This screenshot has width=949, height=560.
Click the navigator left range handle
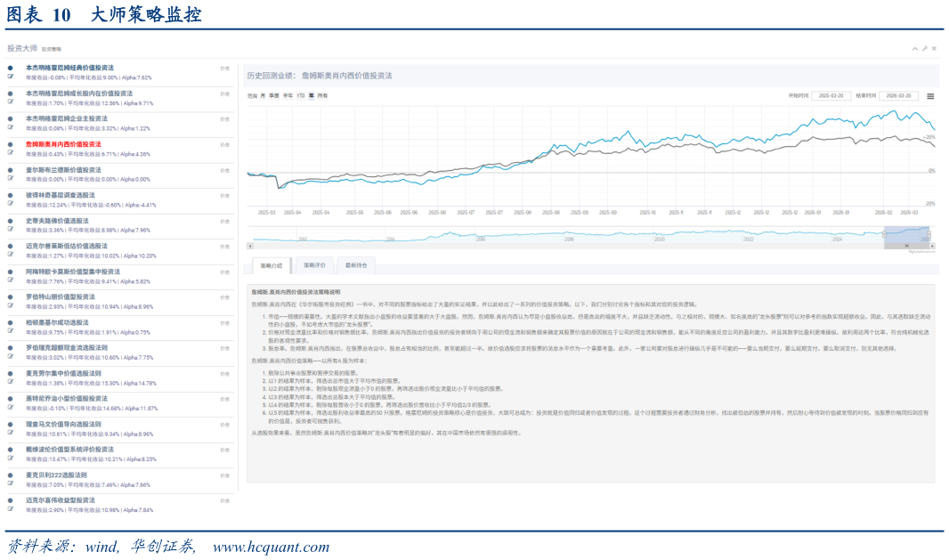click(x=884, y=234)
